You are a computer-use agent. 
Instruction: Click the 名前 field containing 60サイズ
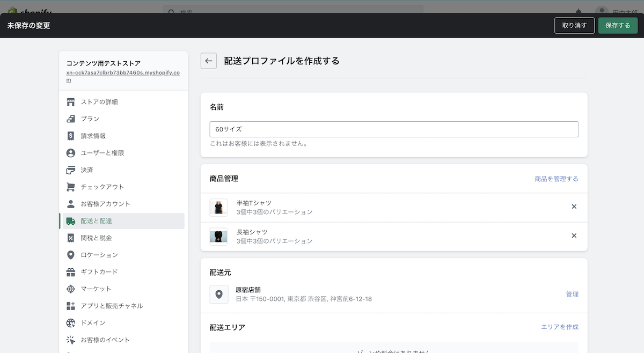click(394, 129)
